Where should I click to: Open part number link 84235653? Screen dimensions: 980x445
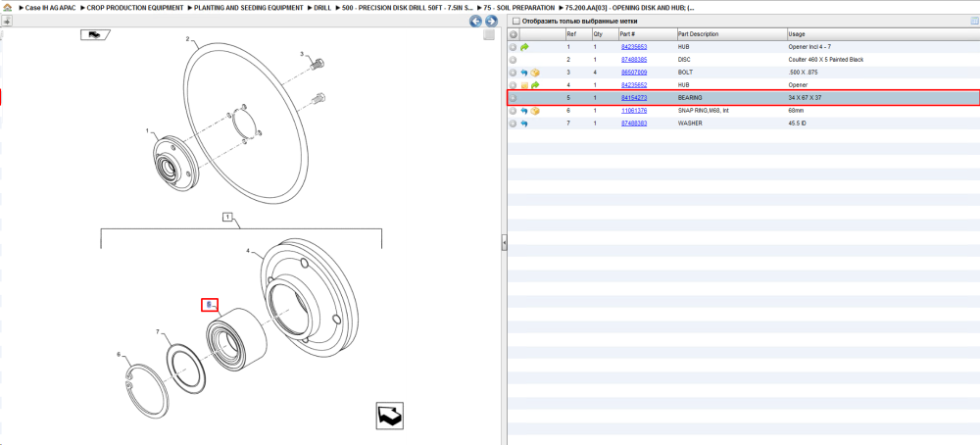(x=634, y=47)
